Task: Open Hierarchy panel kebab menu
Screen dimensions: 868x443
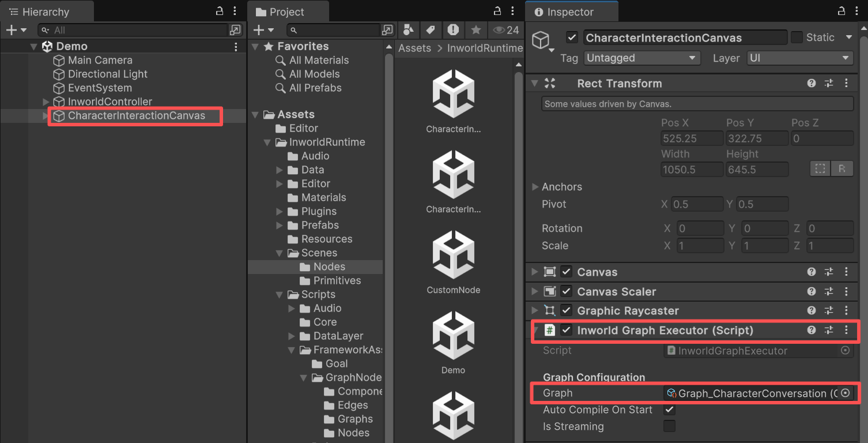Action: [235, 11]
